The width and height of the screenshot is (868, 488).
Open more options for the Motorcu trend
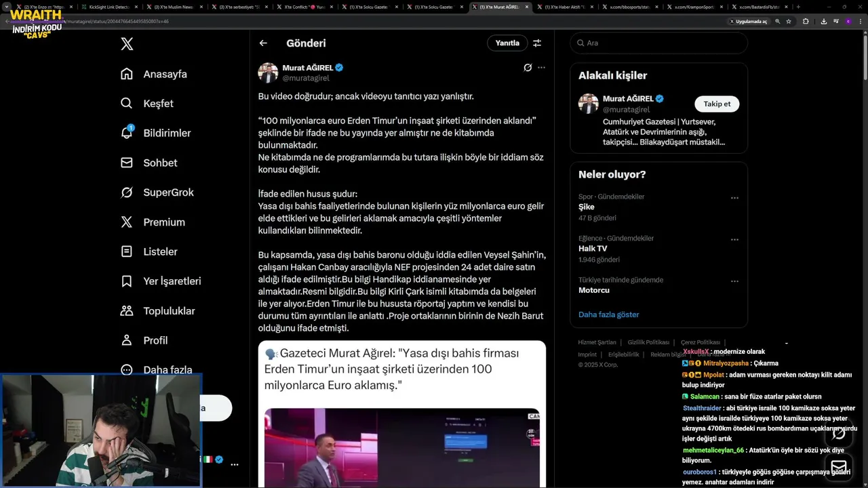click(x=734, y=281)
